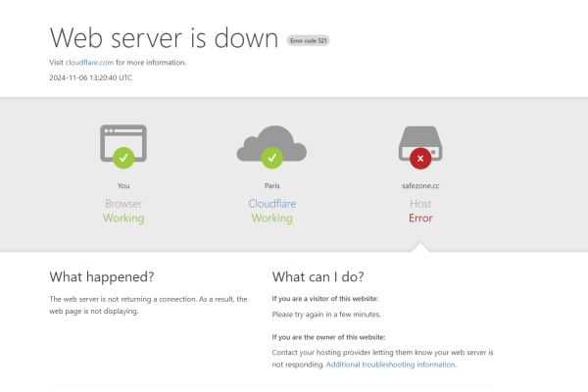Screen dimensions: 588x392
Task: Click the 'Host' label
Action: [x=420, y=204]
